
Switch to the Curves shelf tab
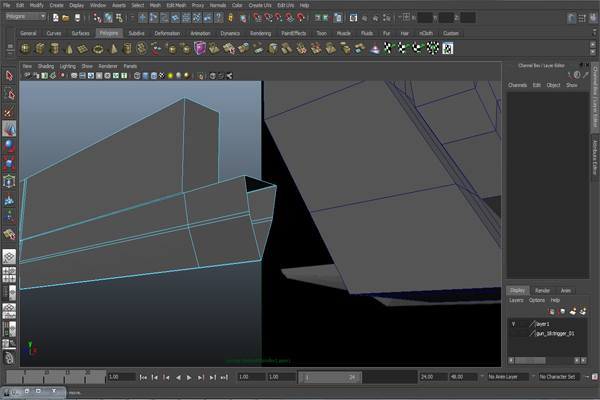pyautogui.click(x=54, y=33)
